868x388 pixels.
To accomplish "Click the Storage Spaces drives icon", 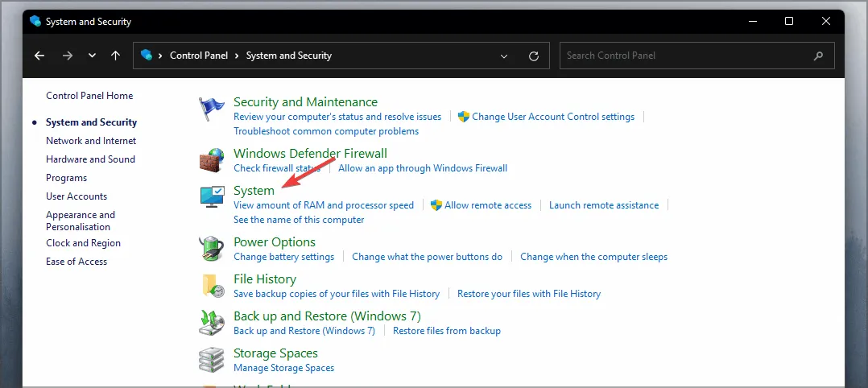I will (x=212, y=359).
